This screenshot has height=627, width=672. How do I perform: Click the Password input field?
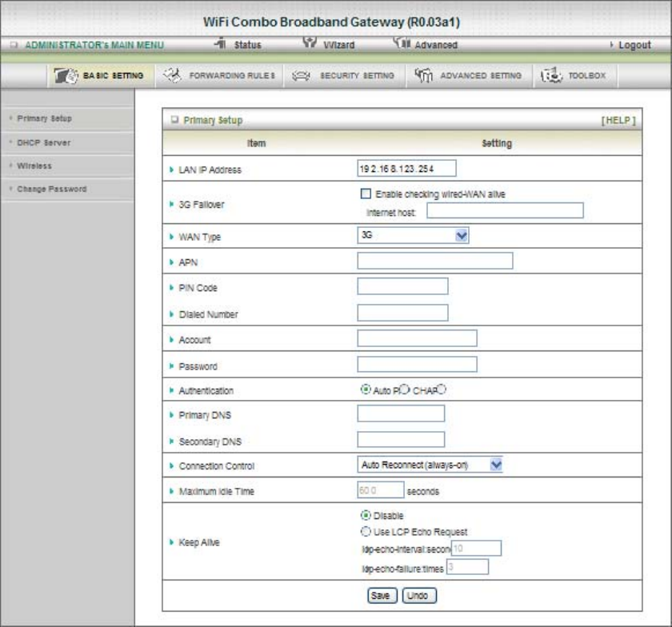click(417, 365)
